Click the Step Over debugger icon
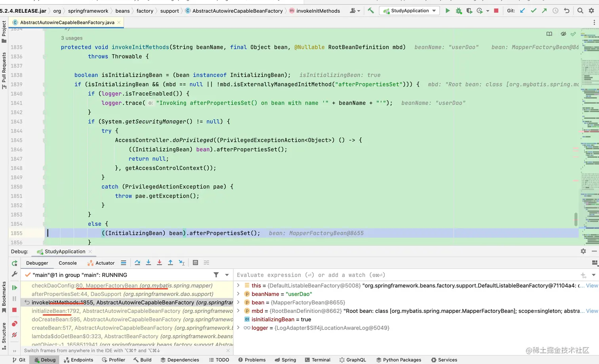This screenshot has height=364, width=599. click(x=137, y=263)
